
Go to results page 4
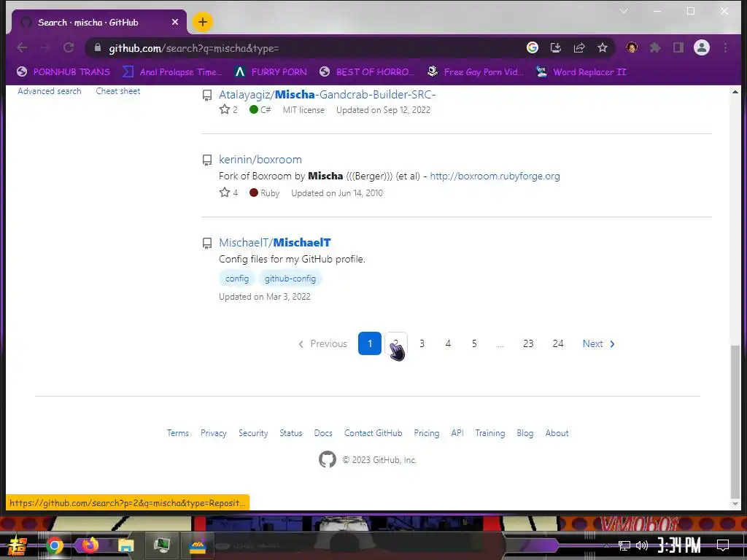[448, 343]
